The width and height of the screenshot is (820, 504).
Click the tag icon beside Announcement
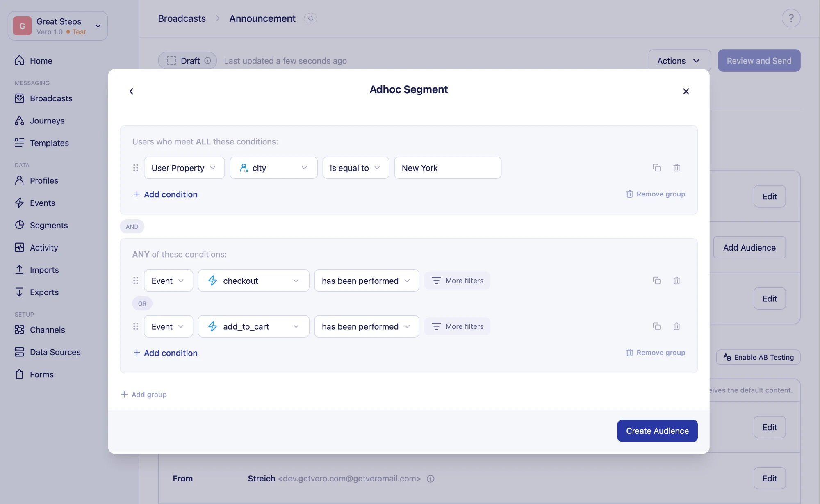(x=310, y=18)
